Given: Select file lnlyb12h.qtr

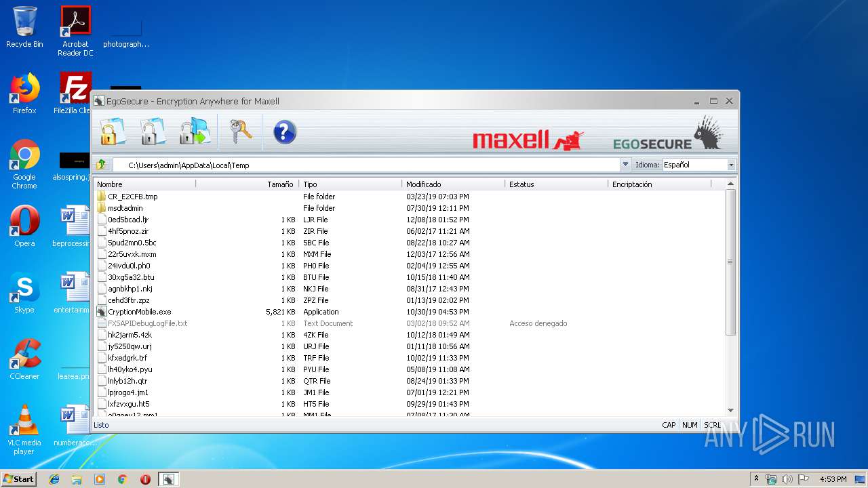Looking at the screenshot, I should pos(127,381).
